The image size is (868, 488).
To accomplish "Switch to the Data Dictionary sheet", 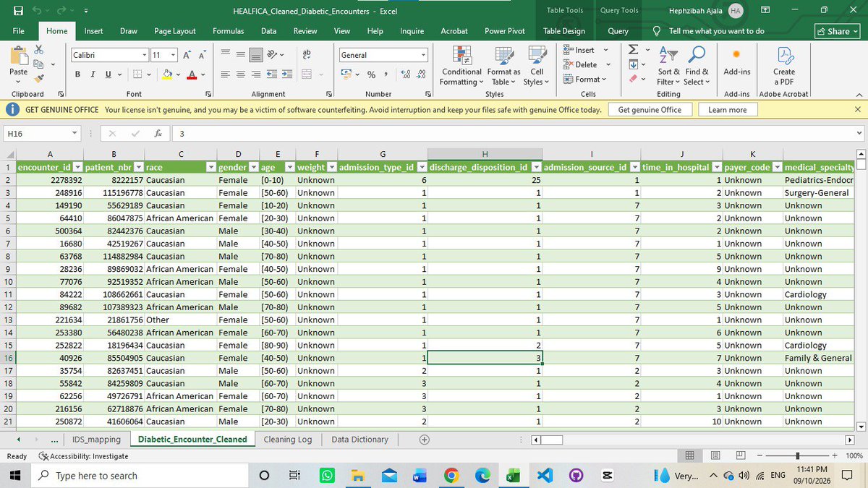I will 359,439.
